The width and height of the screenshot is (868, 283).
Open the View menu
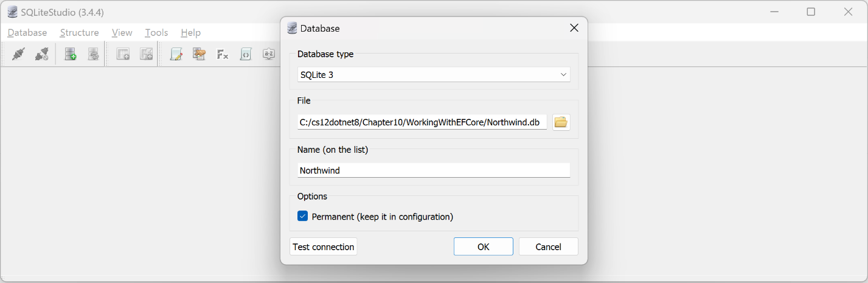point(122,33)
